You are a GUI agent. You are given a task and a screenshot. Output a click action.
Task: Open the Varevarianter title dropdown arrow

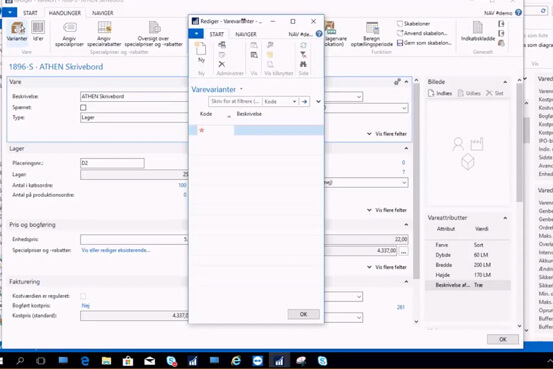[241, 89]
